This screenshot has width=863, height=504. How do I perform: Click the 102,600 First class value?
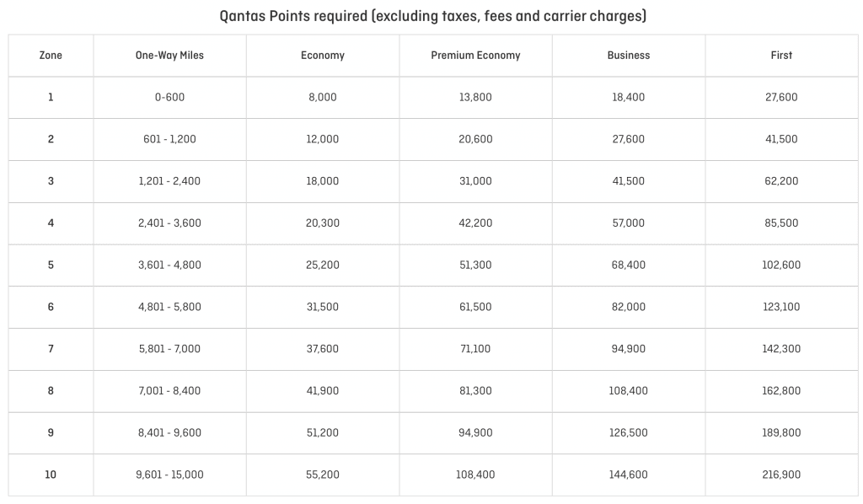781,265
